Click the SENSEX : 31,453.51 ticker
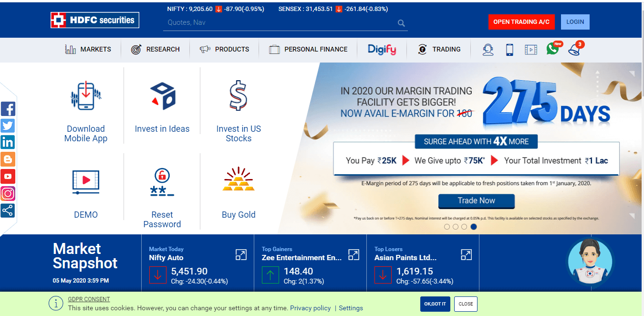Screen dimensions: 644x316 [x=305, y=9]
